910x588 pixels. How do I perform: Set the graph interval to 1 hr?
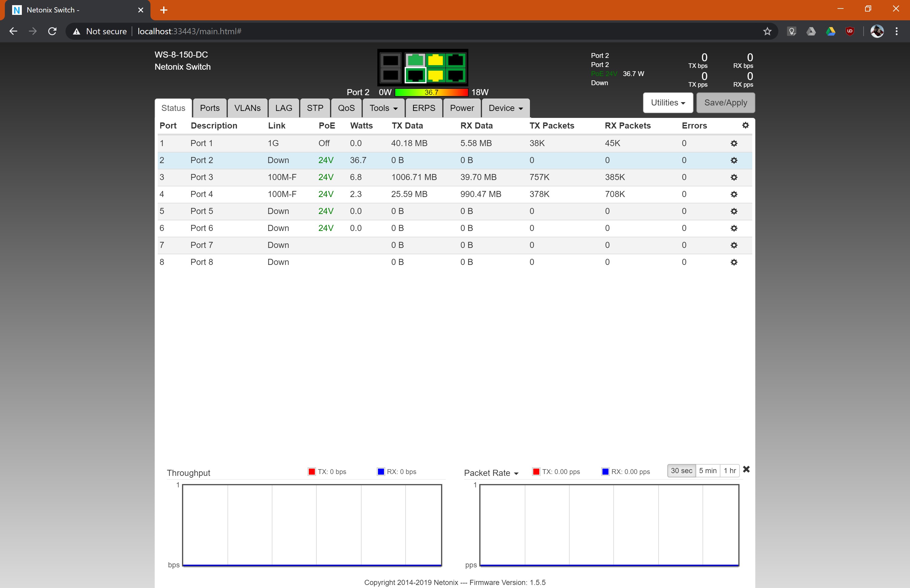(x=729, y=471)
